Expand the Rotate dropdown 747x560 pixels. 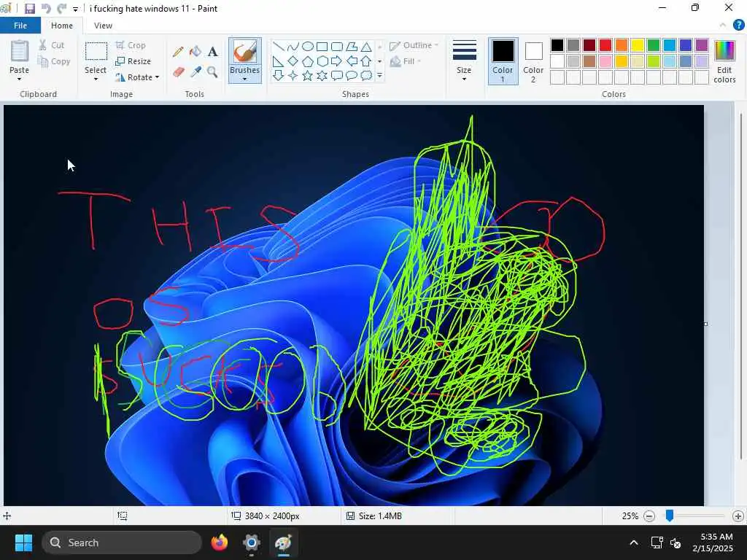pyautogui.click(x=157, y=77)
